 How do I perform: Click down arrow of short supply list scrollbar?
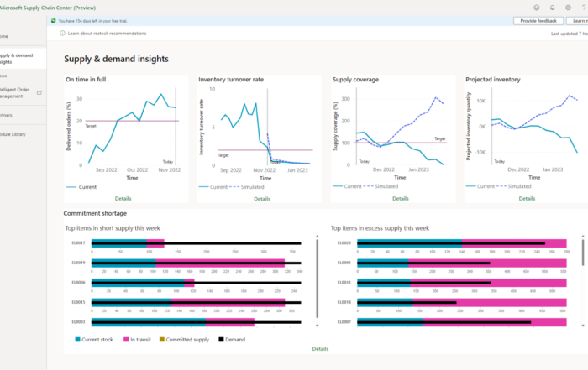pyautogui.click(x=318, y=326)
